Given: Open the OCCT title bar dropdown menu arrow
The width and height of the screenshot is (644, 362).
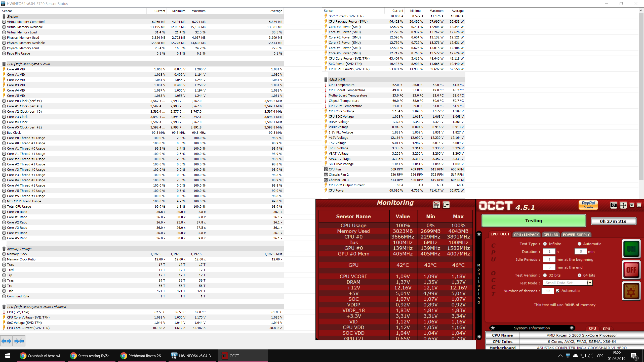Looking at the screenshot, I should tap(632, 205).
